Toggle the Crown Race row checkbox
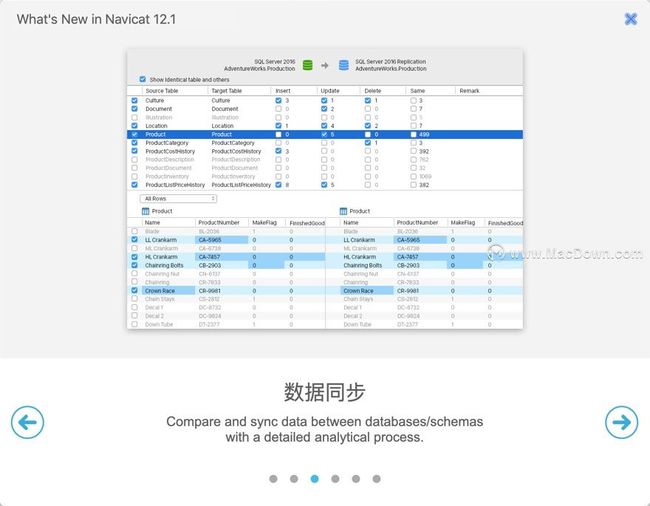Image resolution: width=650 pixels, height=506 pixels. click(134, 291)
